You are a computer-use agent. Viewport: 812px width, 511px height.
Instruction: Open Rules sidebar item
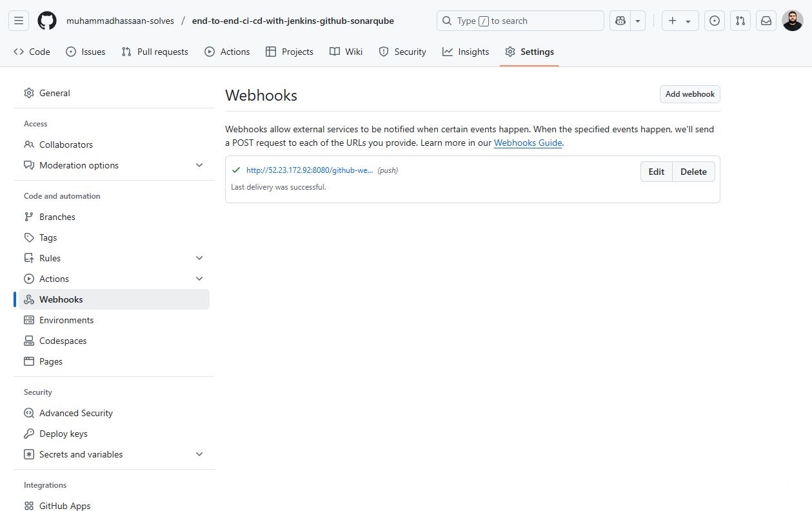click(x=114, y=258)
